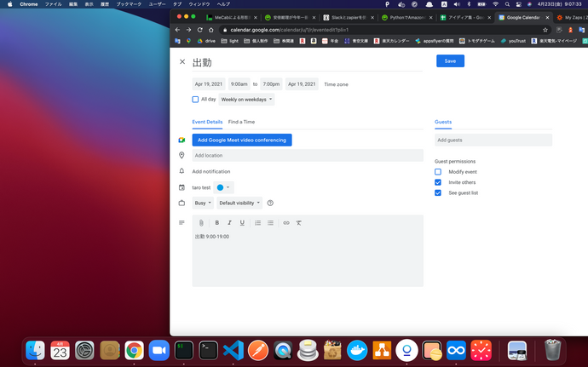Viewport: 588px width, 367px height.
Task: Close the event editor with X icon
Action: [x=182, y=61]
